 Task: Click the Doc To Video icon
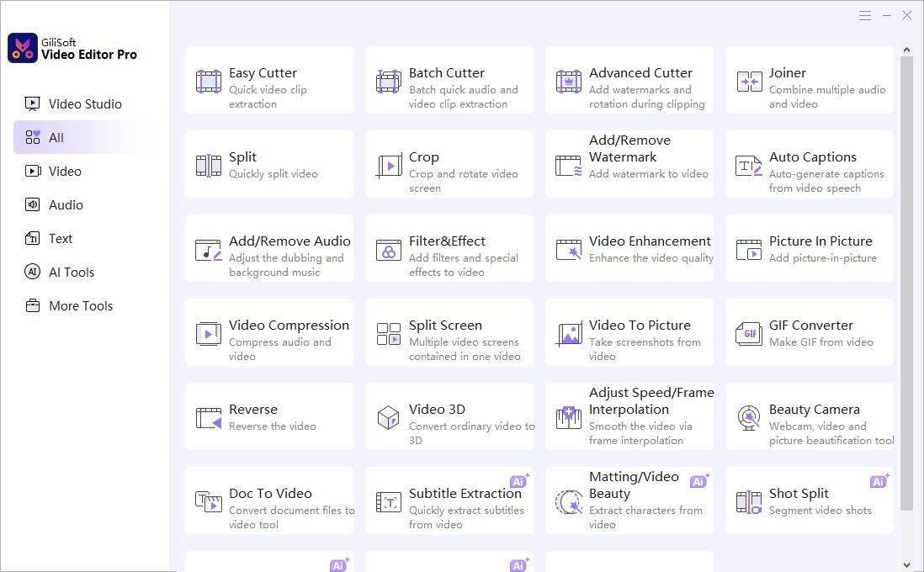(208, 502)
